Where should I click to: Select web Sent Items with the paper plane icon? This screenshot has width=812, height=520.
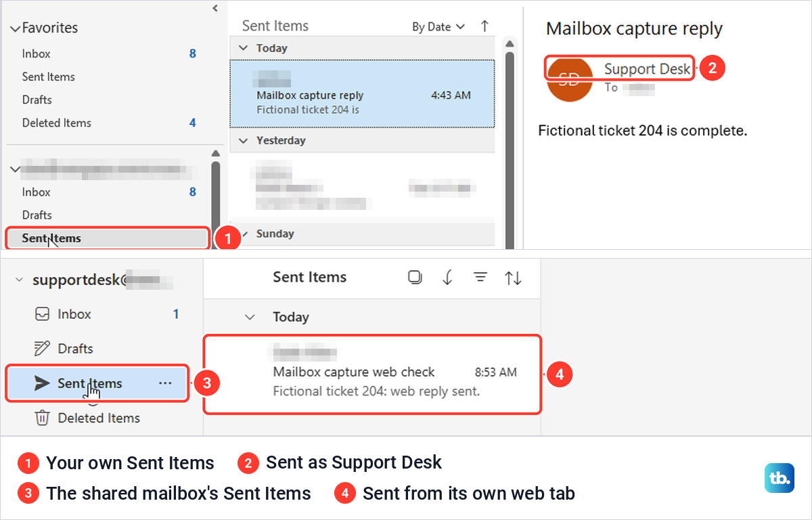click(x=42, y=383)
